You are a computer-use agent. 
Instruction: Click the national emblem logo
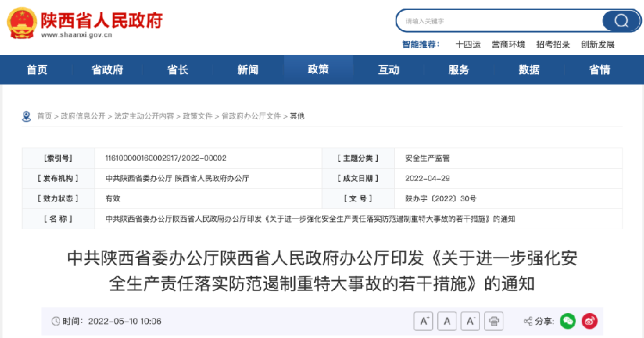pyautogui.click(x=22, y=22)
